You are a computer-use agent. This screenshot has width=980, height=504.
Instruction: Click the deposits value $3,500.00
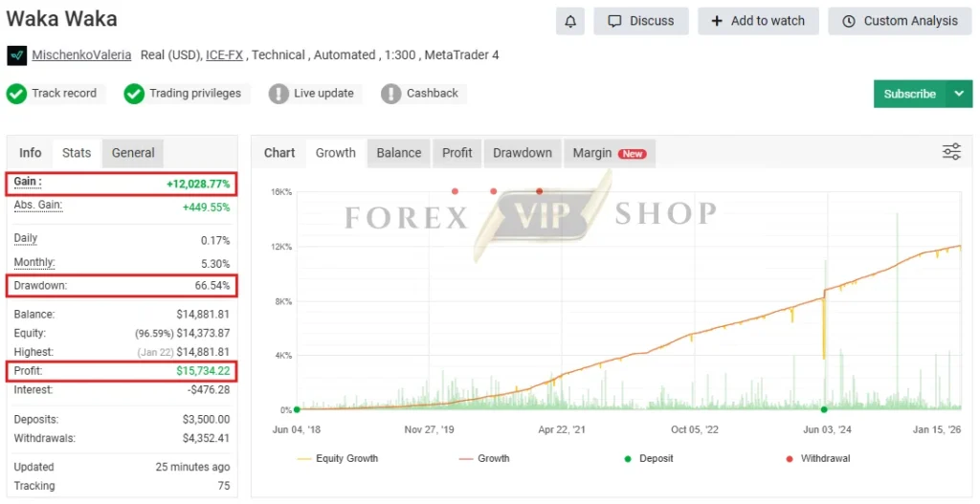(x=207, y=420)
